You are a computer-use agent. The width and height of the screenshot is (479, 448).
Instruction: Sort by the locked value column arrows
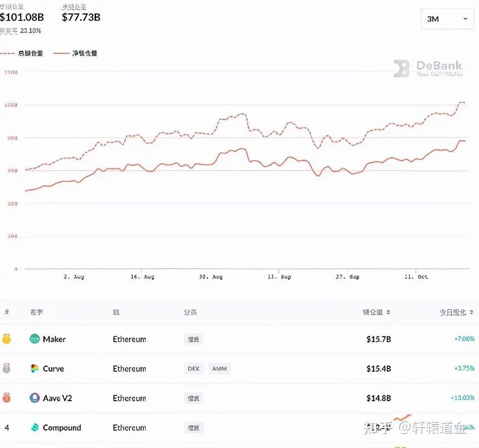[x=388, y=312]
